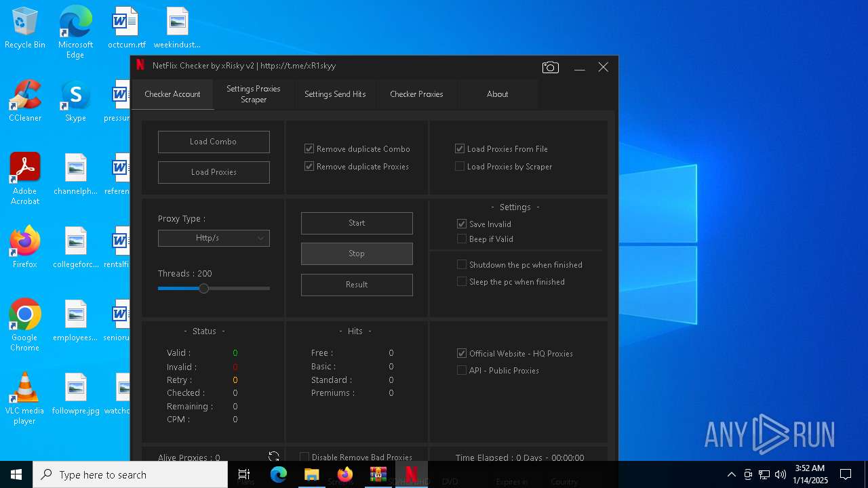Toggle Remove duplicate Combo checkbox

[x=309, y=148]
